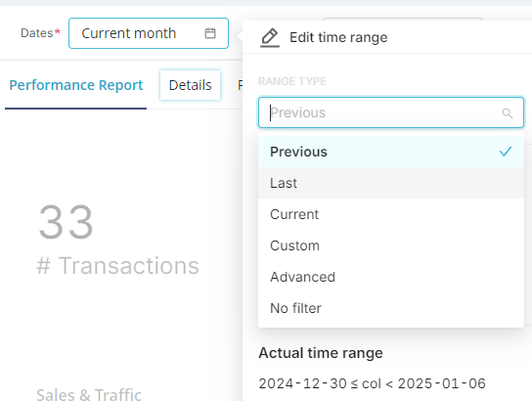Click the # Transactions label
This screenshot has width=532, height=401.
(x=117, y=265)
